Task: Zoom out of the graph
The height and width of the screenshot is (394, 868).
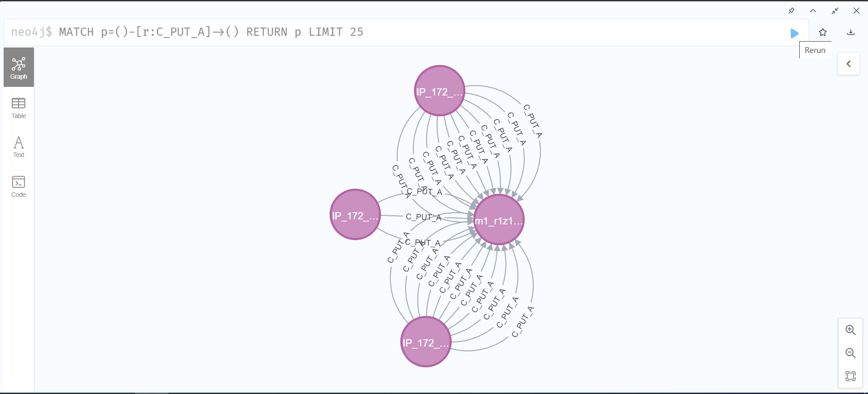Action: (x=850, y=353)
